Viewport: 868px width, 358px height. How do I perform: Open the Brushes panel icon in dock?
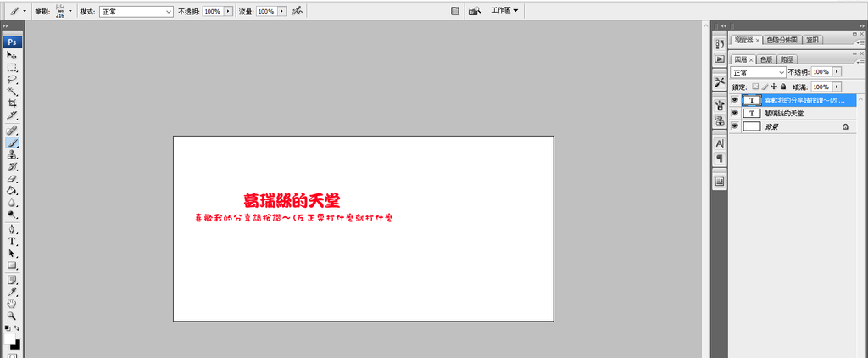click(720, 104)
